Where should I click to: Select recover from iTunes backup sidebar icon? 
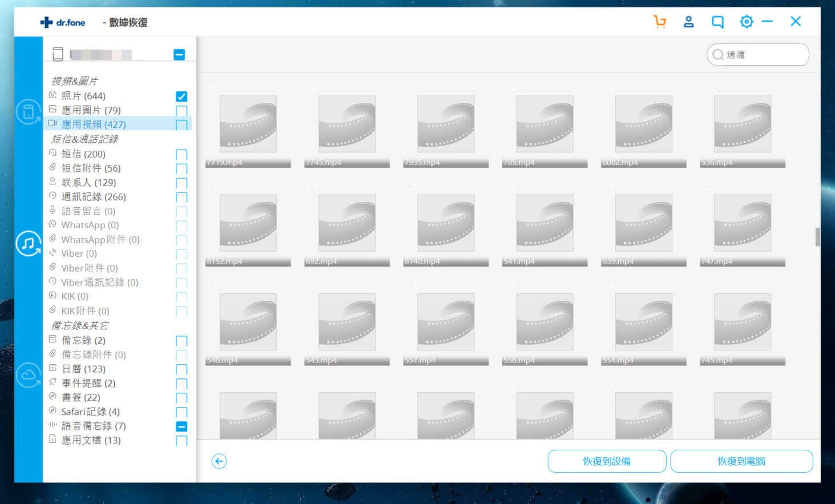[x=29, y=244]
